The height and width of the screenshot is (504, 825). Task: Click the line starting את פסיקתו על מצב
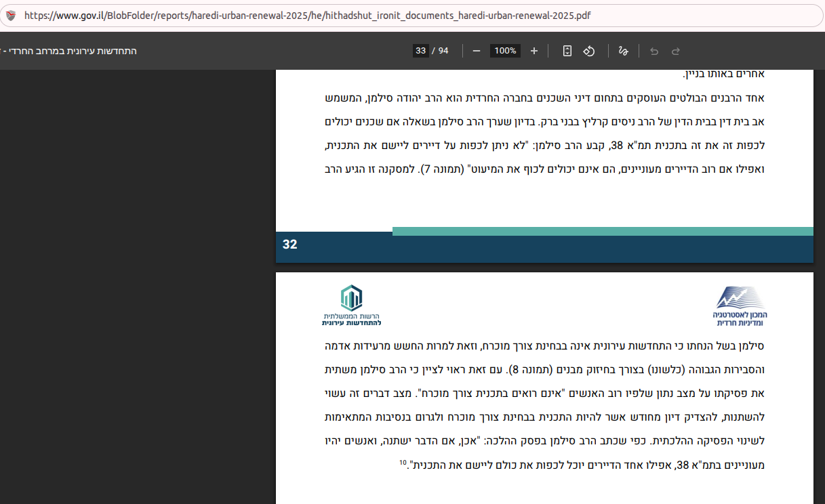click(x=545, y=393)
